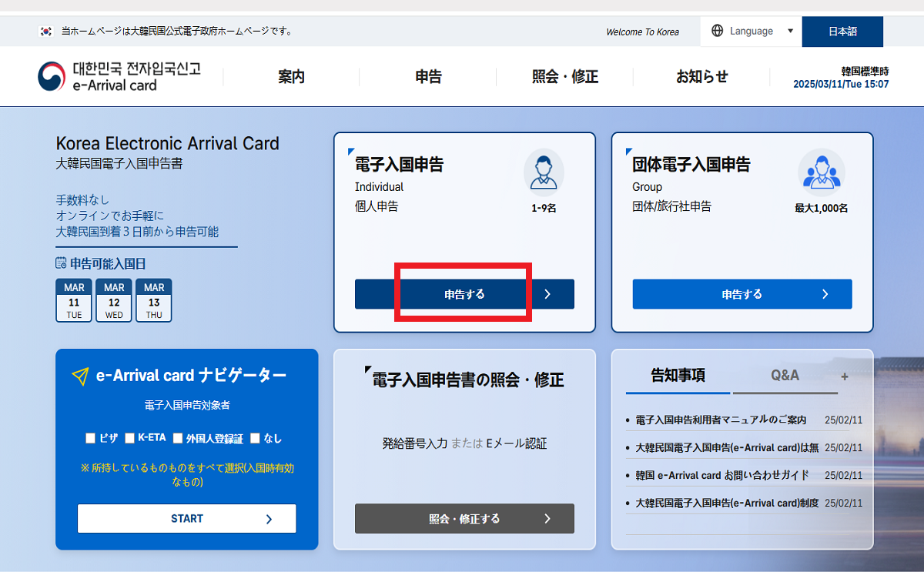Expand the notices list with the plus control
The width and height of the screenshot is (924, 572).
pos(844,376)
